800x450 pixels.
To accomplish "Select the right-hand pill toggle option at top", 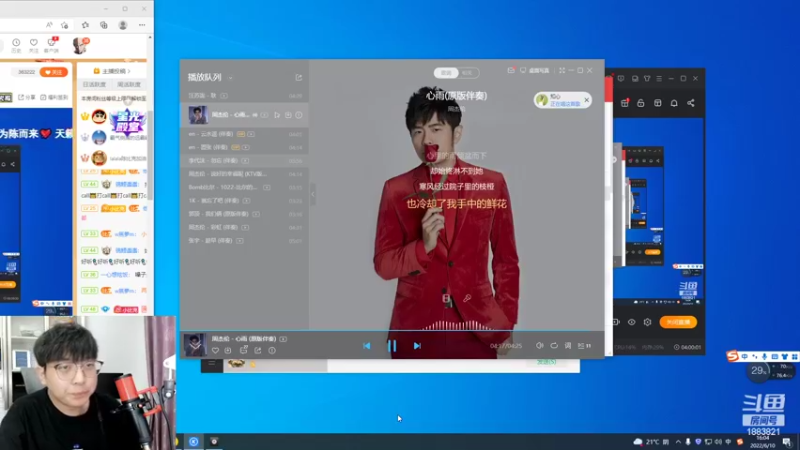I will (467, 73).
